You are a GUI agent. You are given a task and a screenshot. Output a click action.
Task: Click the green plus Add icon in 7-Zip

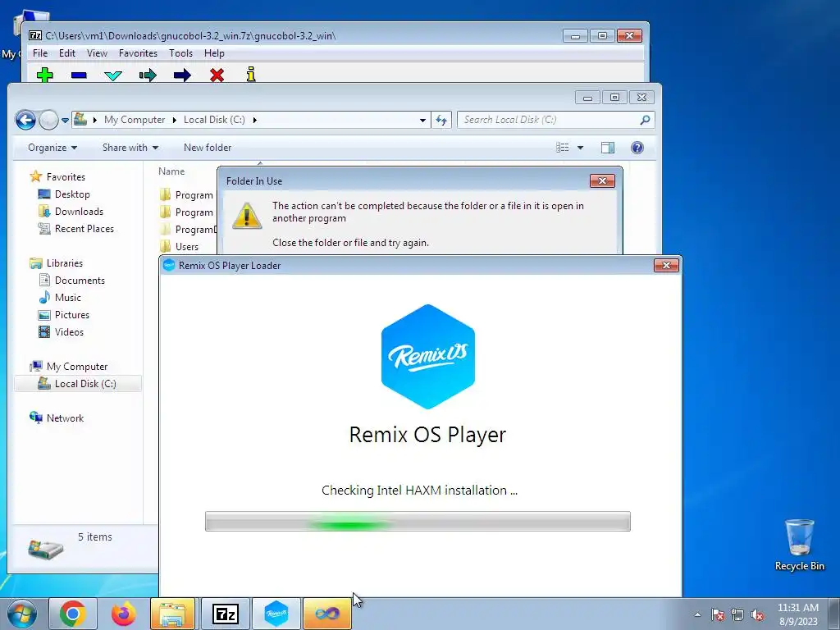click(x=45, y=75)
